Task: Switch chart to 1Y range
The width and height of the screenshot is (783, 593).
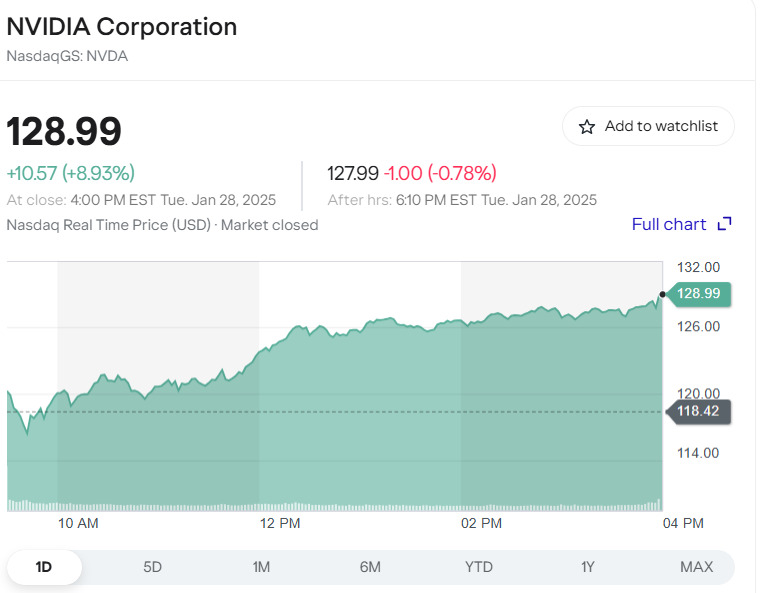Action: pyautogui.click(x=588, y=567)
